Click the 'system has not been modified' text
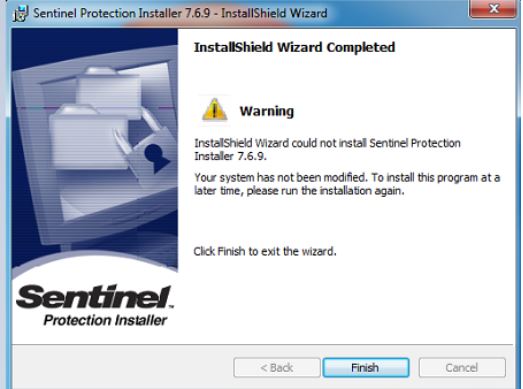Viewport: 523px width, 389px height. (x=347, y=177)
